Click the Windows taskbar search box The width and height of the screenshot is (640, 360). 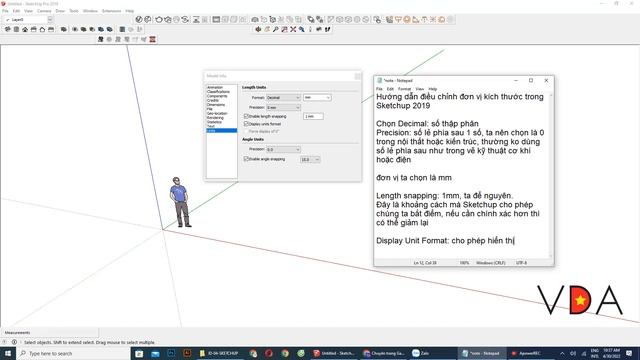point(73,353)
